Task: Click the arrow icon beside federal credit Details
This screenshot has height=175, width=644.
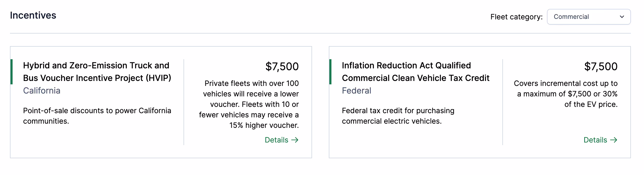Action: pyautogui.click(x=614, y=140)
